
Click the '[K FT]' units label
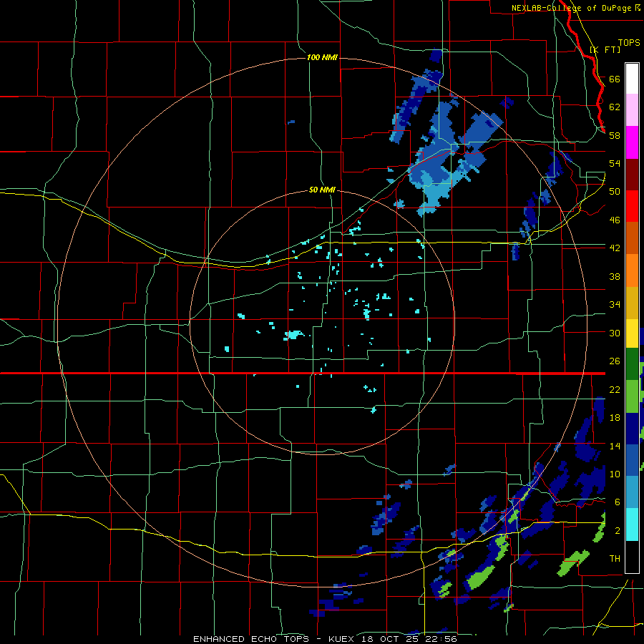pyautogui.click(x=605, y=49)
